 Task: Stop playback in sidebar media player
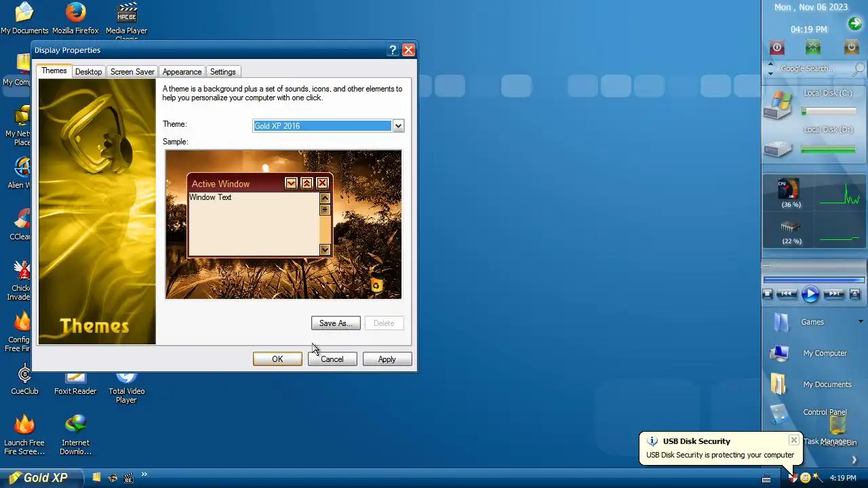[x=768, y=293]
